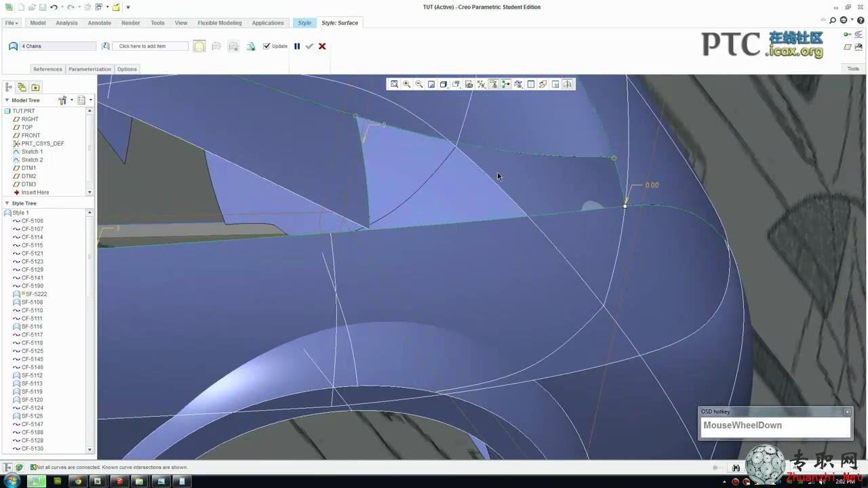The width and height of the screenshot is (868, 488).
Task: Click the Redo arrow icon
Action: [71, 7]
